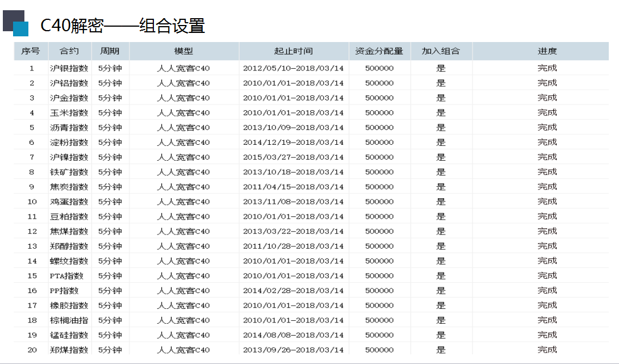The height and width of the screenshot is (364, 619).
Task: Click date range 2013/10/09-2018/03/14
Action: [293, 128]
